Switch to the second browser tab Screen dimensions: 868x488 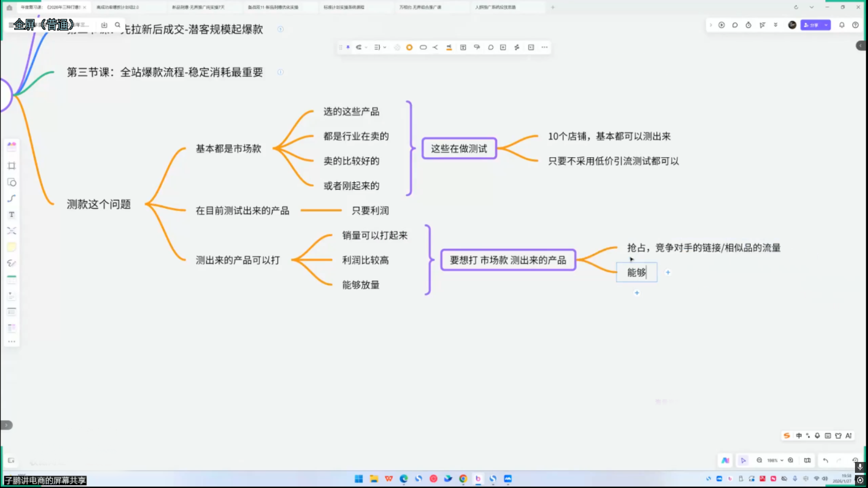118,8
